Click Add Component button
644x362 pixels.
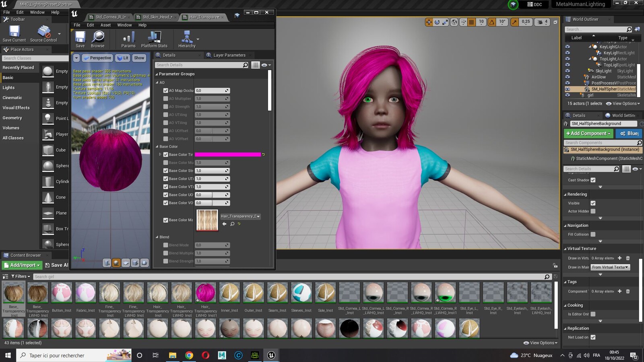click(588, 134)
